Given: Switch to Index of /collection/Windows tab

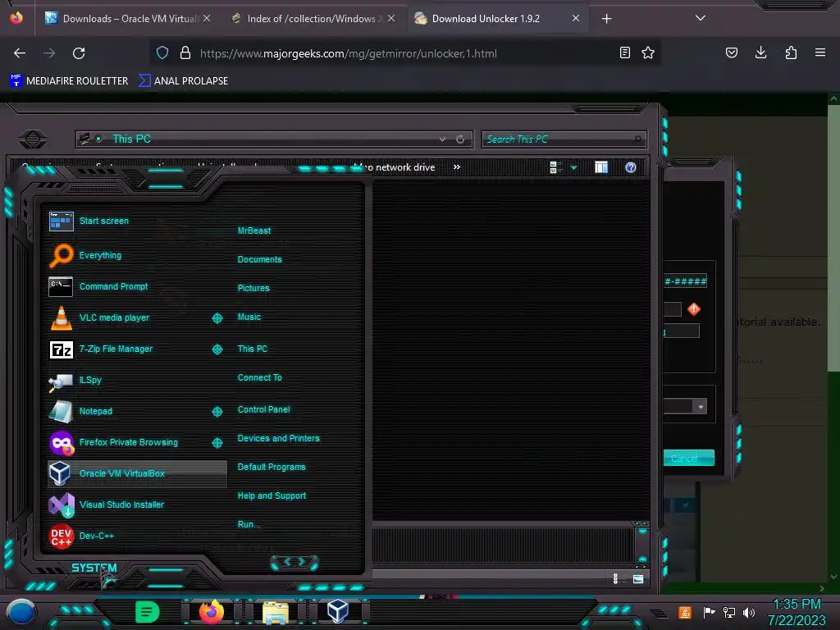Looking at the screenshot, I should click(313, 18).
